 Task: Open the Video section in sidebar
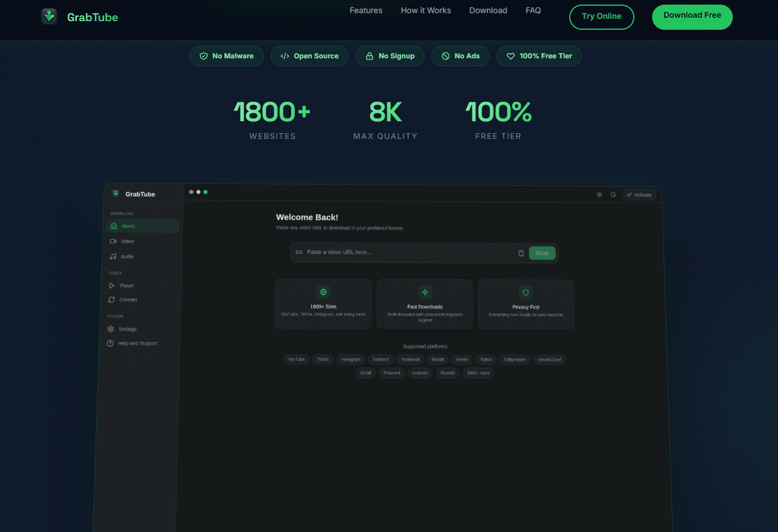[x=127, y=241]
